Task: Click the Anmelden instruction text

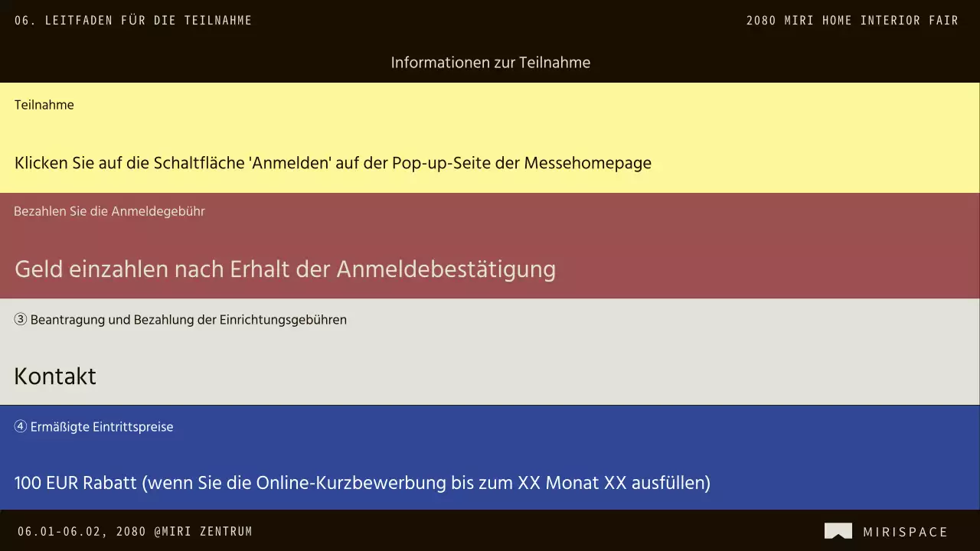Action: coord(333,163)
